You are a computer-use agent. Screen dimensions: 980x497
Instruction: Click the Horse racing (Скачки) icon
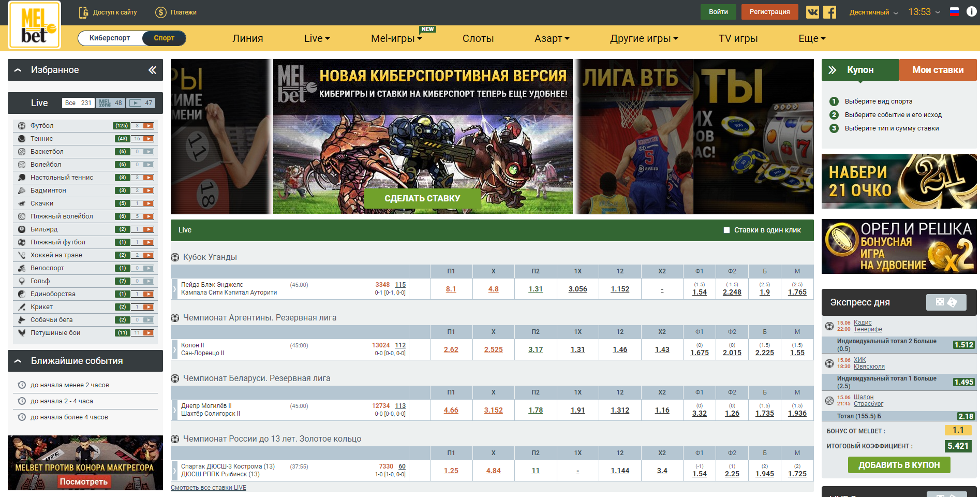(x=22, y=203)
